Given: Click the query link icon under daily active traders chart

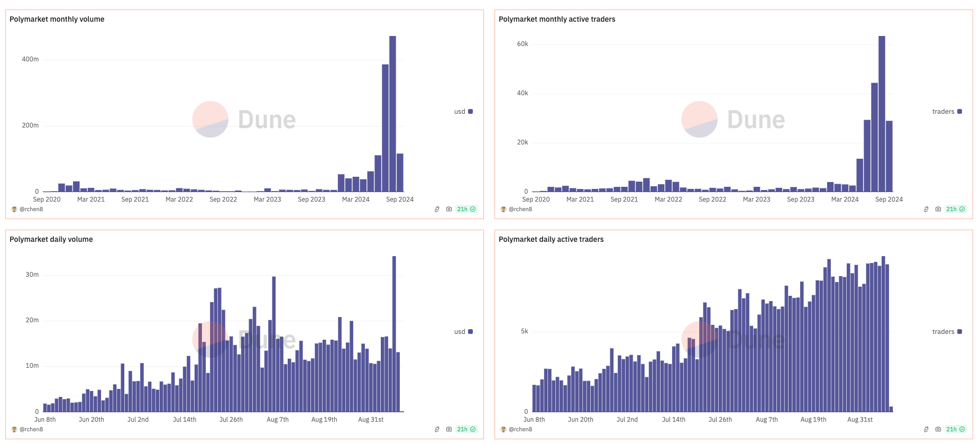Looking at the screenshot, I should tap(926, 429).
